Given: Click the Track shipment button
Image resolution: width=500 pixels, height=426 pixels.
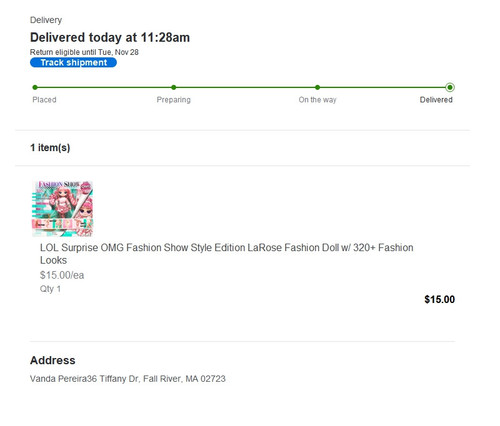Looking at the screenshot, I should pyautogui.click(x=73, y=62).
